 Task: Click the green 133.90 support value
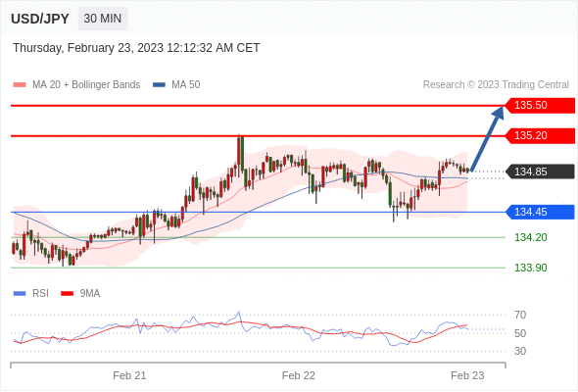(x=530, y=268)
